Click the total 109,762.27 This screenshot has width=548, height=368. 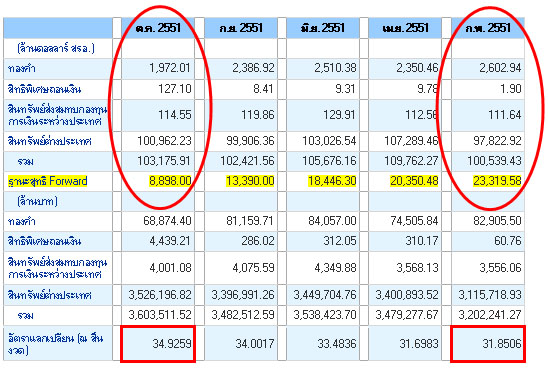coord(411,161)
